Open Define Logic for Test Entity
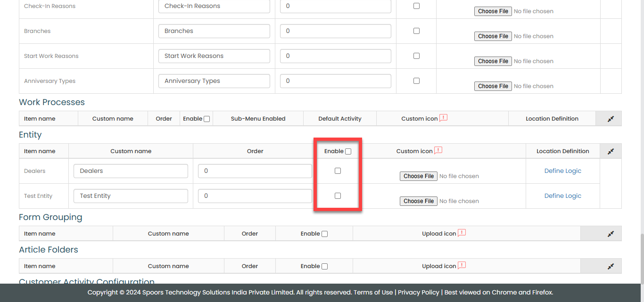The image size is (644, 302). (562, 196)
